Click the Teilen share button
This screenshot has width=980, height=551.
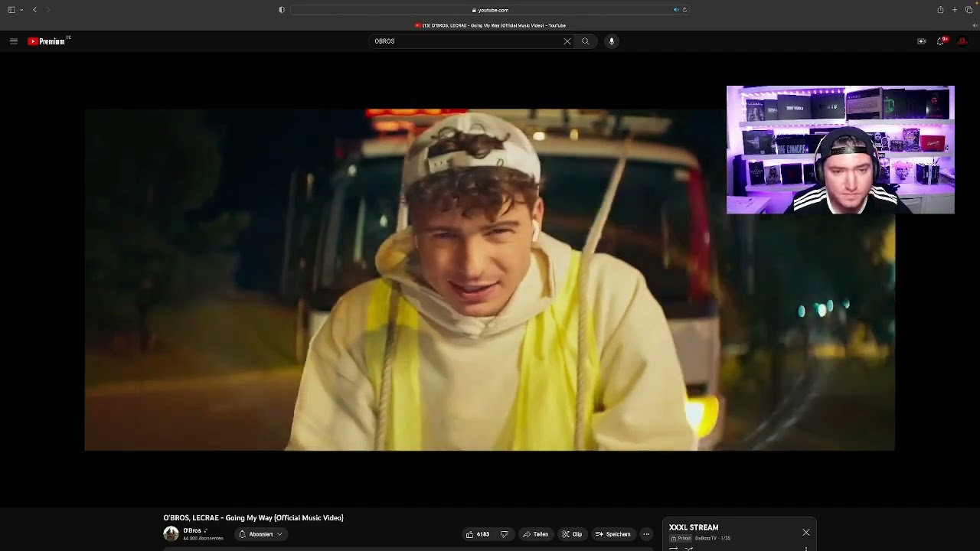coord(535,534)
